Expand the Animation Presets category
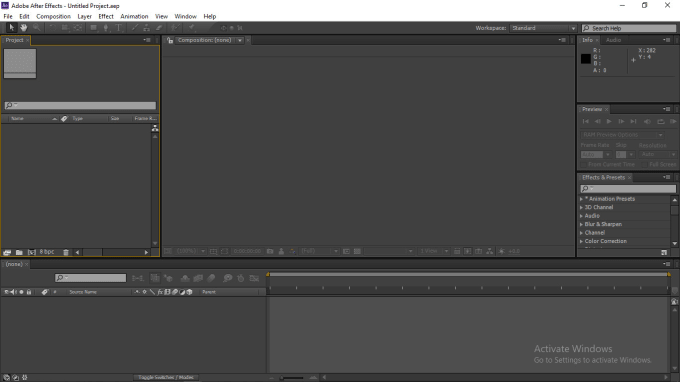Viewport: 680px width, 382px height. tap(582, 199)
